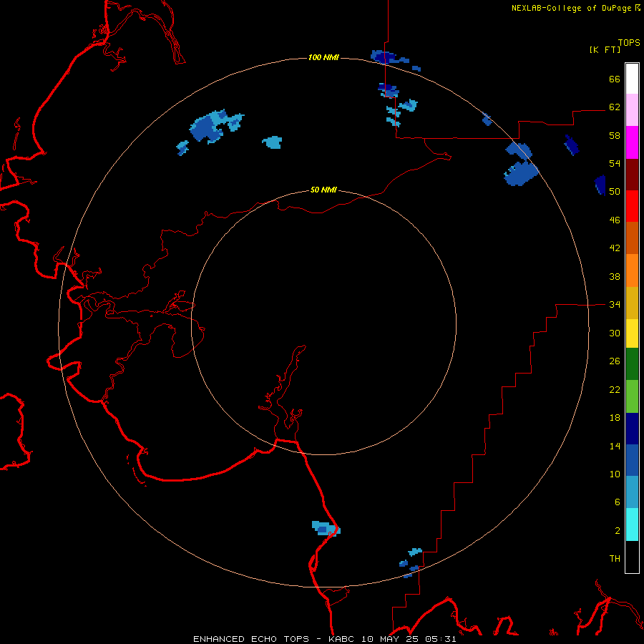The width and height of the screenshot is (644, 644).
Task: Click the legend value 50 beside the color bar
Action: (x=615, y=192)
